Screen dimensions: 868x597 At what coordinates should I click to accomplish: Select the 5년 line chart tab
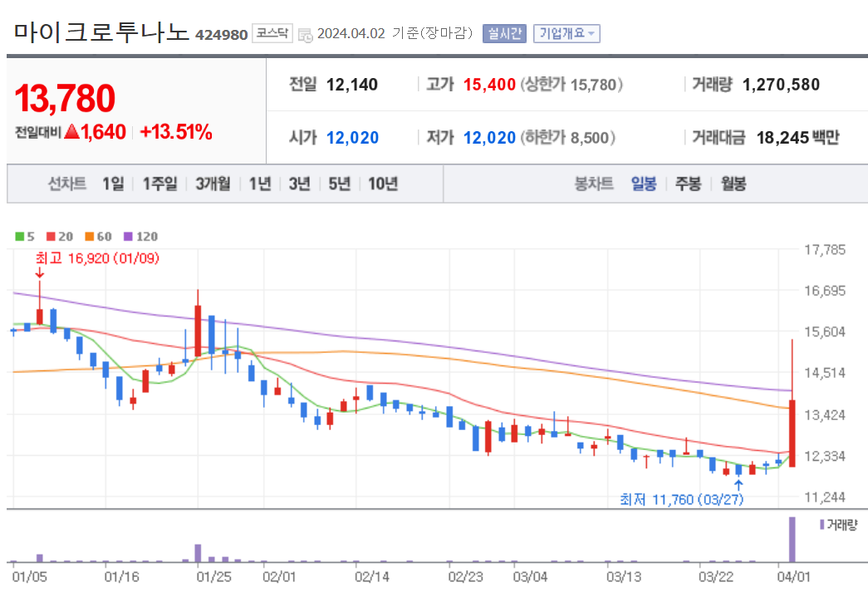pyautogui.click(x=340, y=184)
